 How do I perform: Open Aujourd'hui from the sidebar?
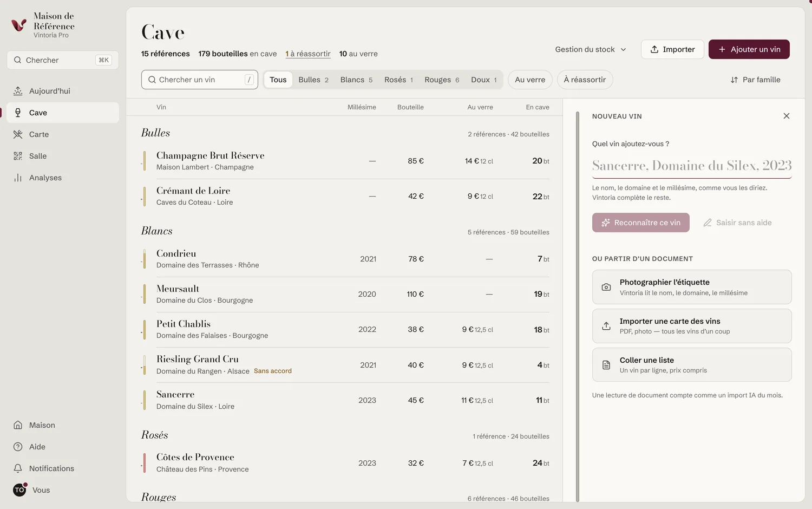[63, 91]
